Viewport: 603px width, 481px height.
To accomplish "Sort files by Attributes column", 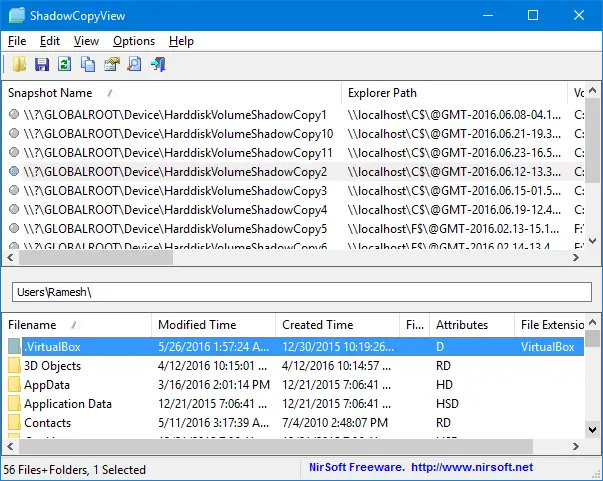I will (472, 325).
